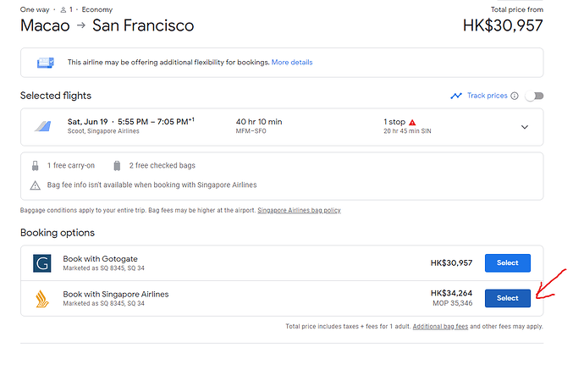Click the flexibility ticket icon
The height and width of the screenshot is (392, 584).
tap(46, 62)
